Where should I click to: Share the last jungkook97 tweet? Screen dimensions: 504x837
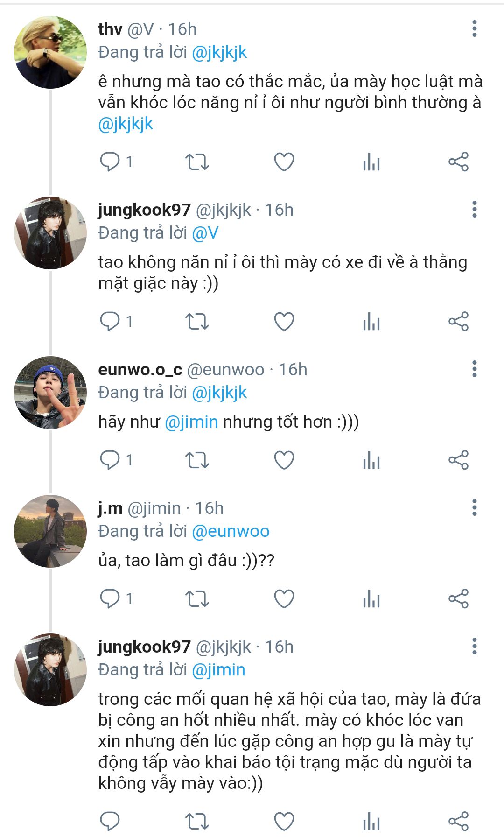point(458,822)
